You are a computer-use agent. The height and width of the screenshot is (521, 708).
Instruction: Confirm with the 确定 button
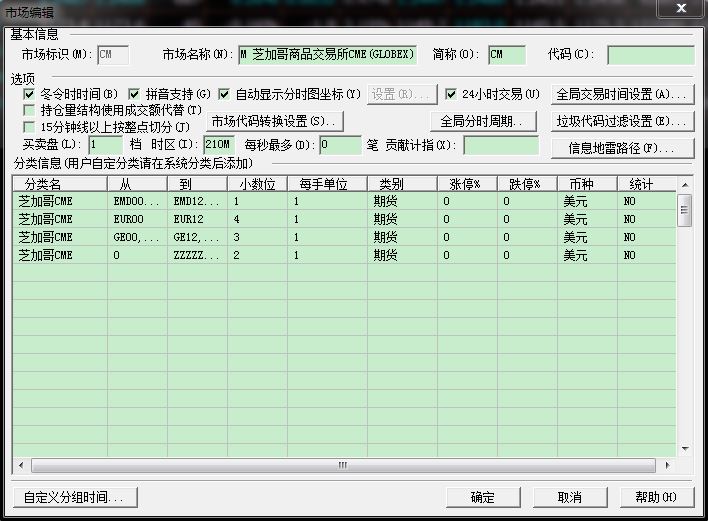483,497
